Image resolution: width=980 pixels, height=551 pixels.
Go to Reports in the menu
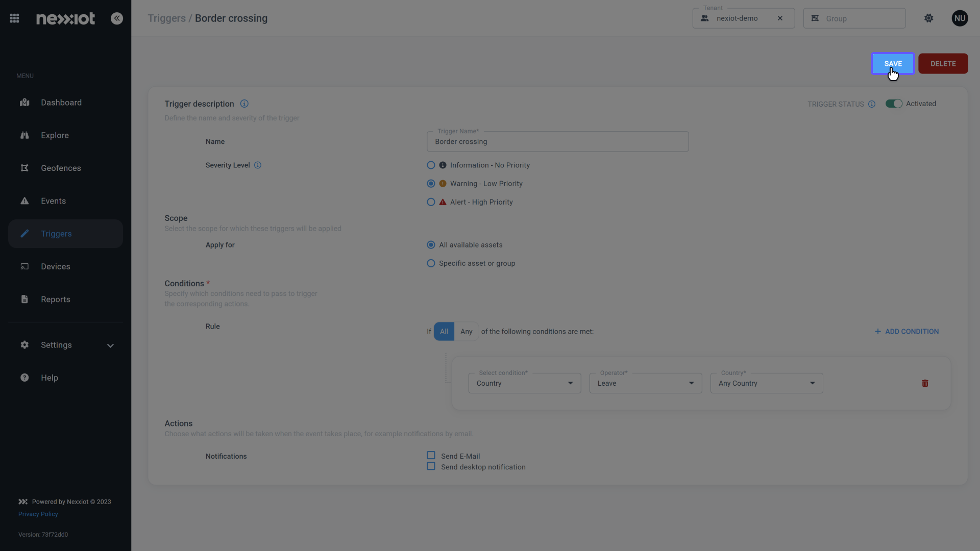[65, 299]
